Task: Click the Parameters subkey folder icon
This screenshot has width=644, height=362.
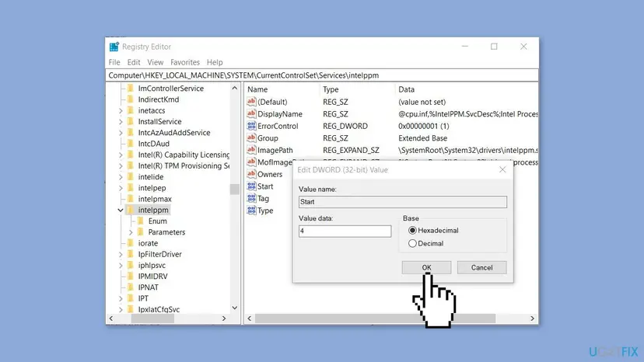Action: pos(141,232)
